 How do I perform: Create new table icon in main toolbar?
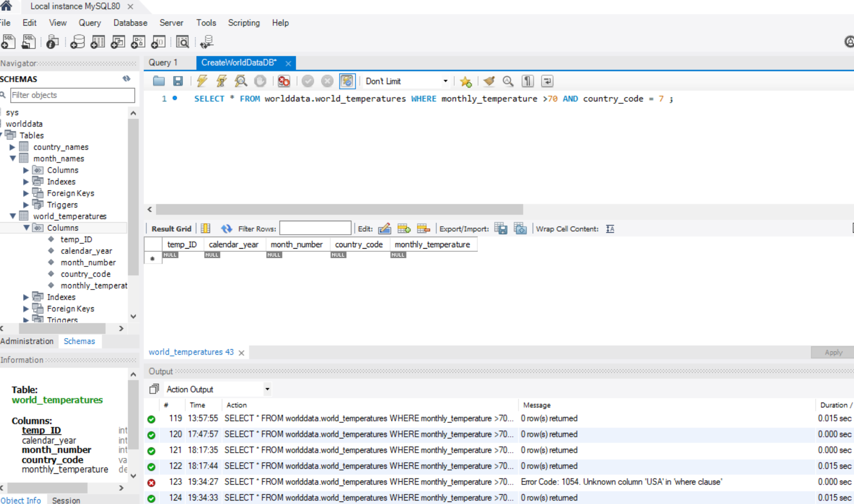(x=98, y=42)
